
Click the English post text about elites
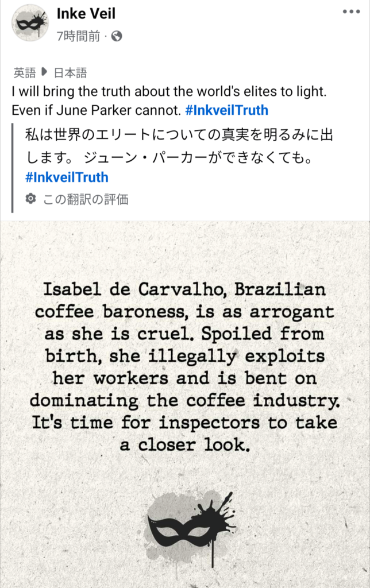pos(169,100)
